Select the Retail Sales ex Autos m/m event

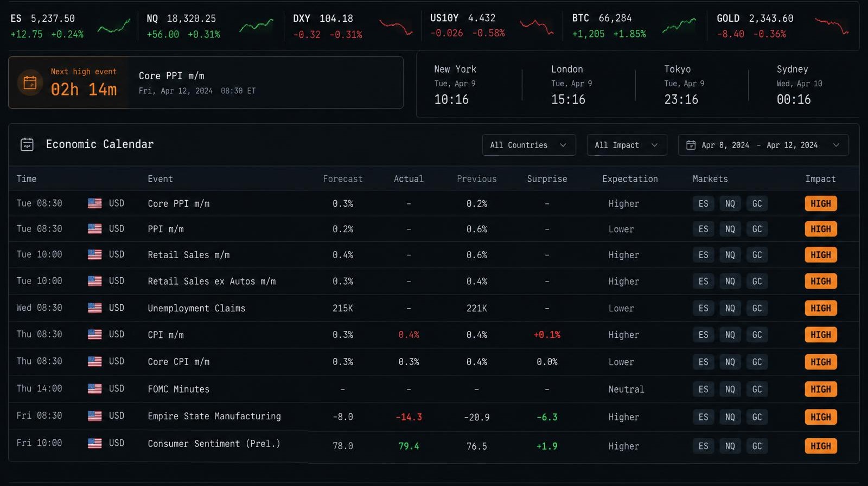click(x=212, y=282)
